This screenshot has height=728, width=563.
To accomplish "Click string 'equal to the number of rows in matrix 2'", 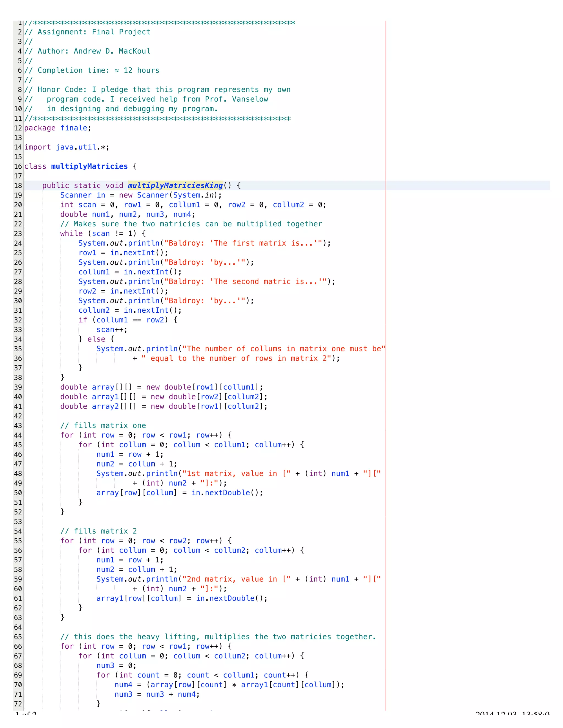I will tap(236, 358).
